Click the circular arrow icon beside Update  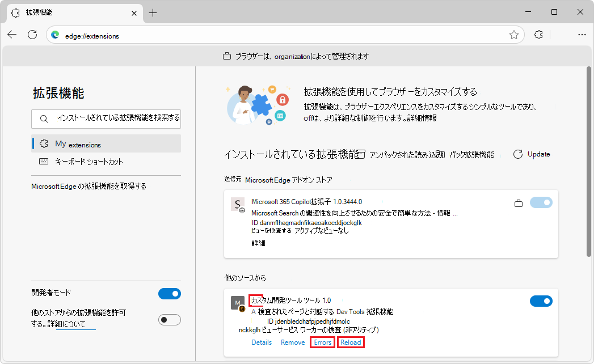coord(518,154)
